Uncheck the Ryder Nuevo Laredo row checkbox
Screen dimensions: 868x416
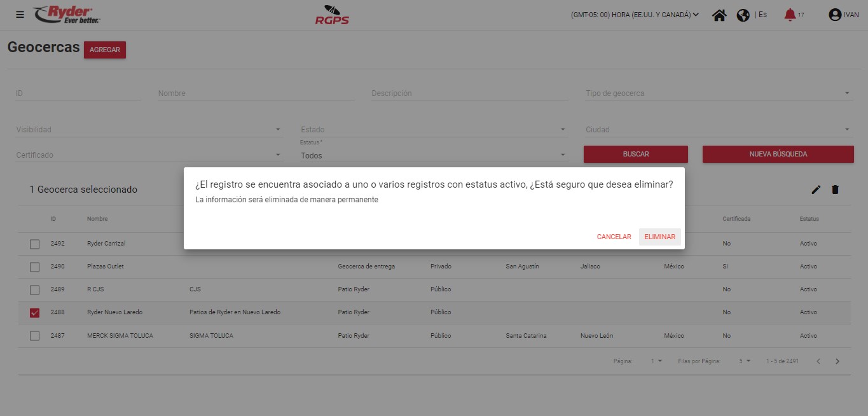[x=35, y=312]
